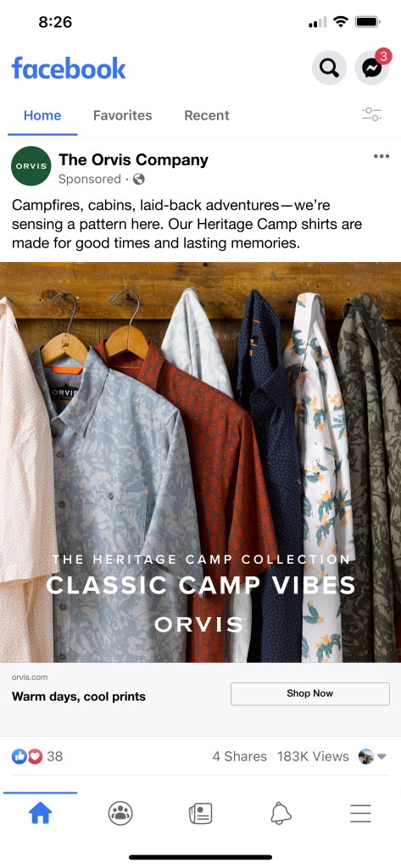The image size is (401, 868).
Task: Open the News feed icon in bottom bar
Action: pos(200,813)
